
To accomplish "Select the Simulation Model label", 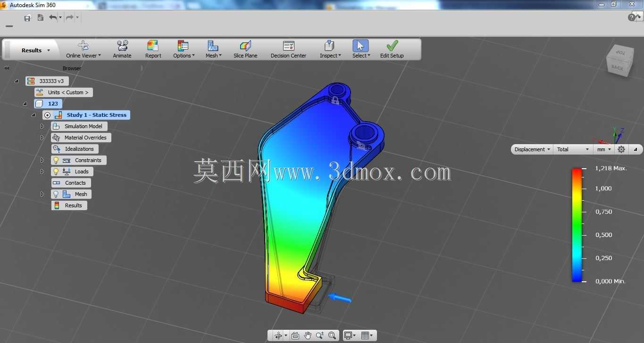I will point(84,126).
